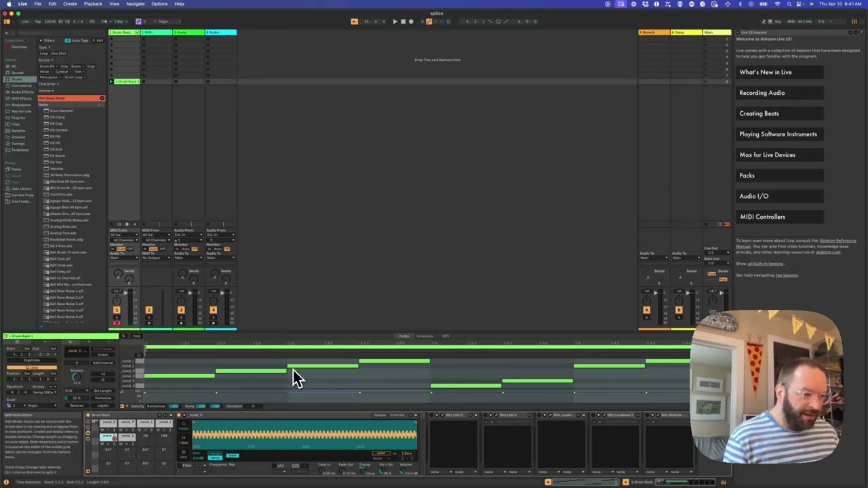Open the Playback menu
The image size is (868, 488).
tap(93, 4)
